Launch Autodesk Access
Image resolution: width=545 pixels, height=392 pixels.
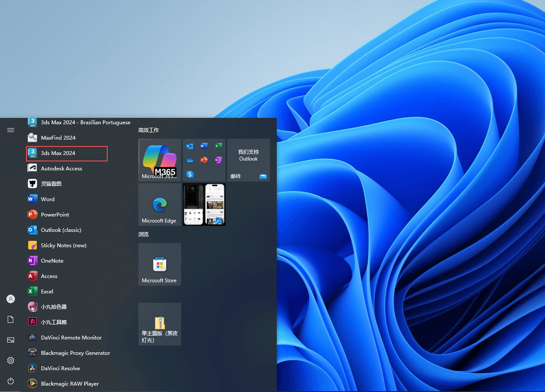[x=62, y=168]
